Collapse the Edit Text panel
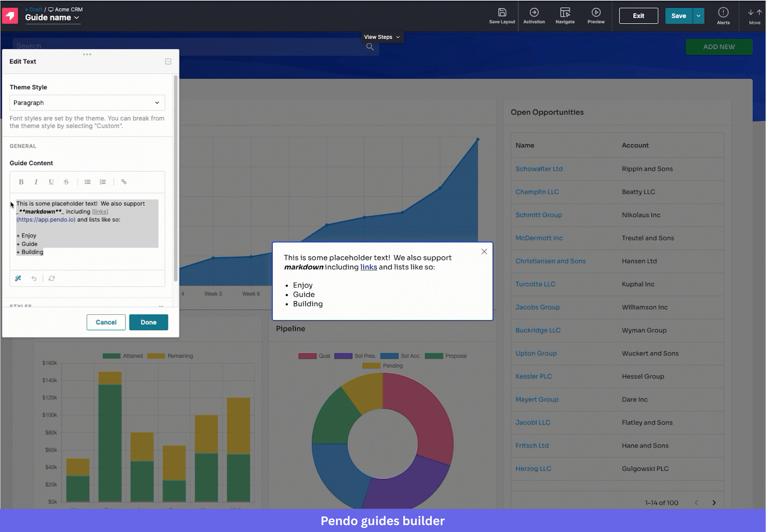 coord(168,62)
